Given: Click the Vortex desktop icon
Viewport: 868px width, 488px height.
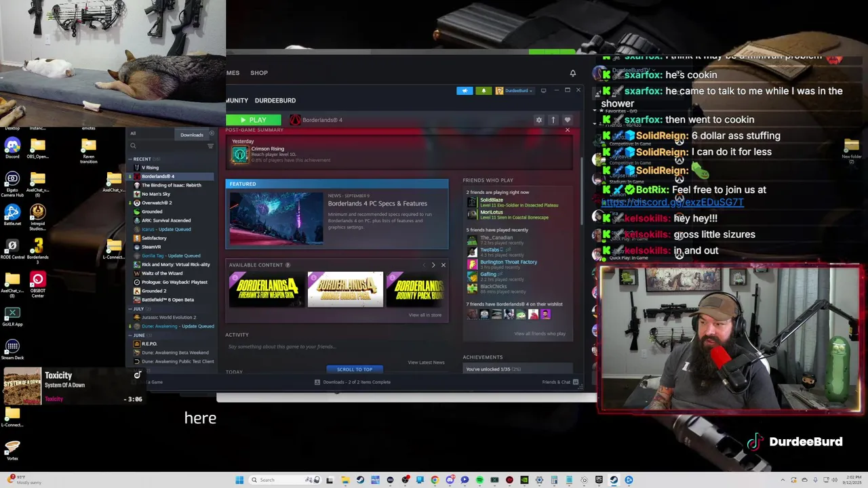Looking at the screenshot, I should (x=12, y=449).
